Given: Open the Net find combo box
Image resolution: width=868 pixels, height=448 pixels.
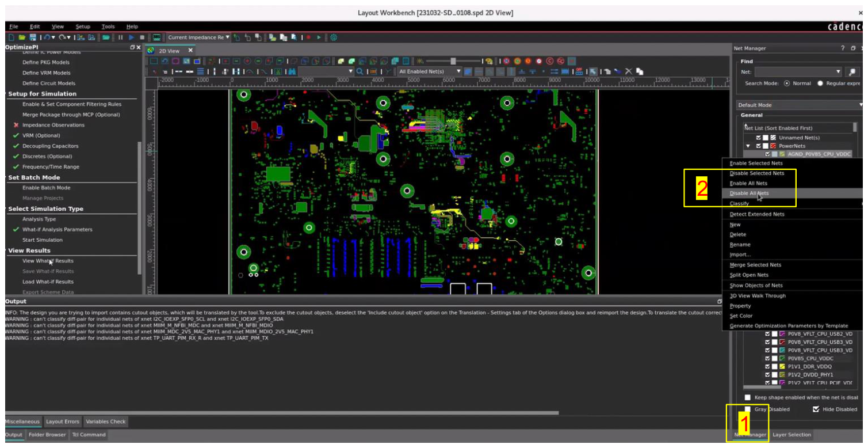Looking at the screenshot, I should (x=798, y=72).
